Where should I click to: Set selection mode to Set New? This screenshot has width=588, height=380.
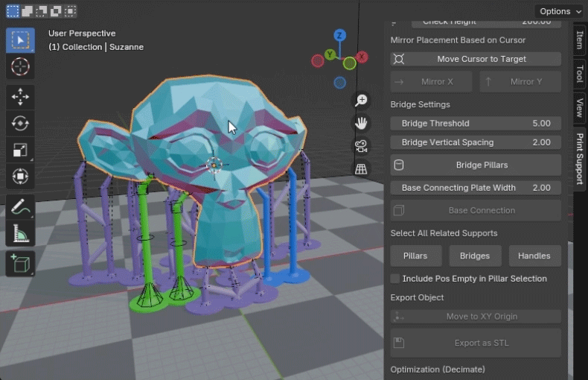tap(13, 11)
